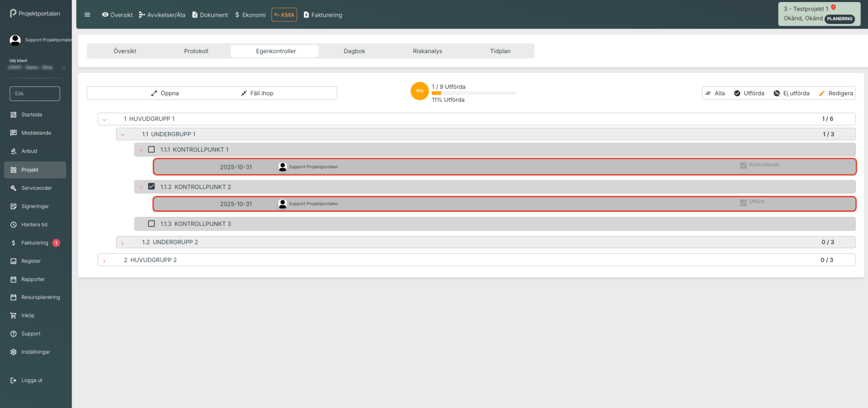Check the 1.1.1 KONTROLLPUNKT 1 checkbox
Screen dimensions: 868x408
click(151, 149)
